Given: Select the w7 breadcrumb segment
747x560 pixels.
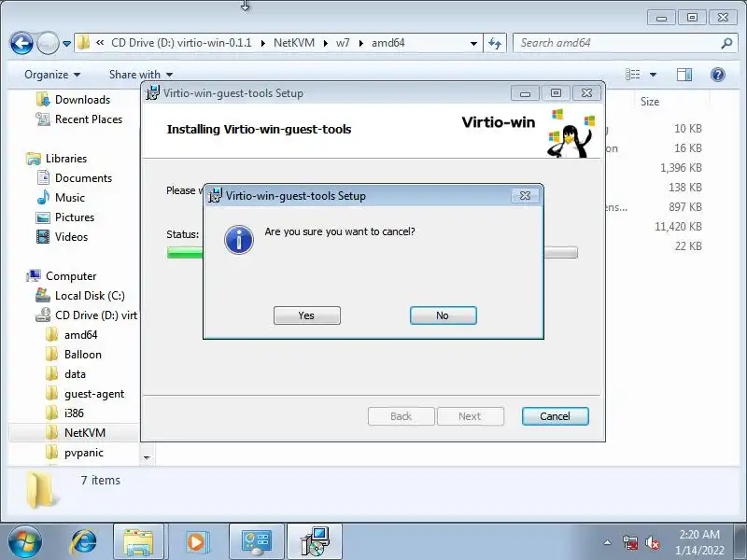Looking at the screenshot, I should pyautogui.click(x=343, y=43).
